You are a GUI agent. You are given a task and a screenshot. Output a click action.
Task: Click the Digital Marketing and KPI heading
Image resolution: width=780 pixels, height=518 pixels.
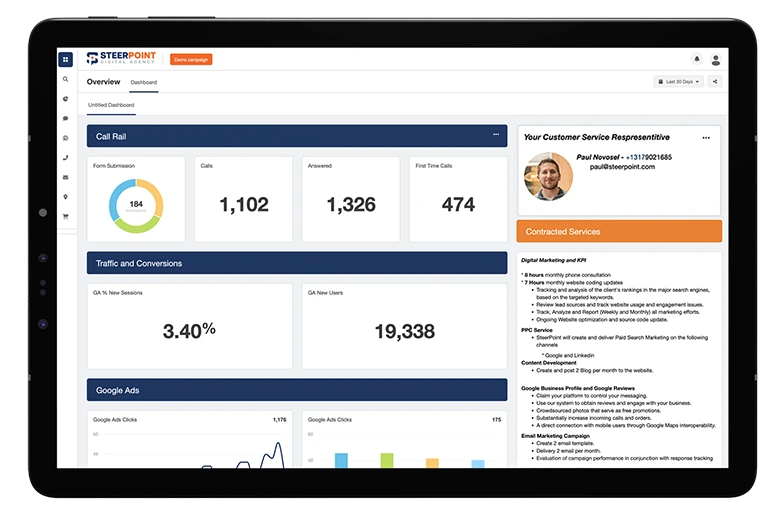pyautogui.click(x=553, y=260)
